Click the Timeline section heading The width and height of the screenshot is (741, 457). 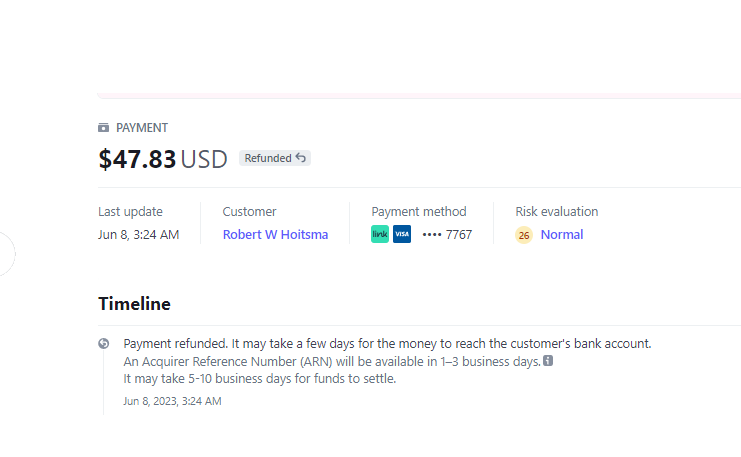[134, 304]
